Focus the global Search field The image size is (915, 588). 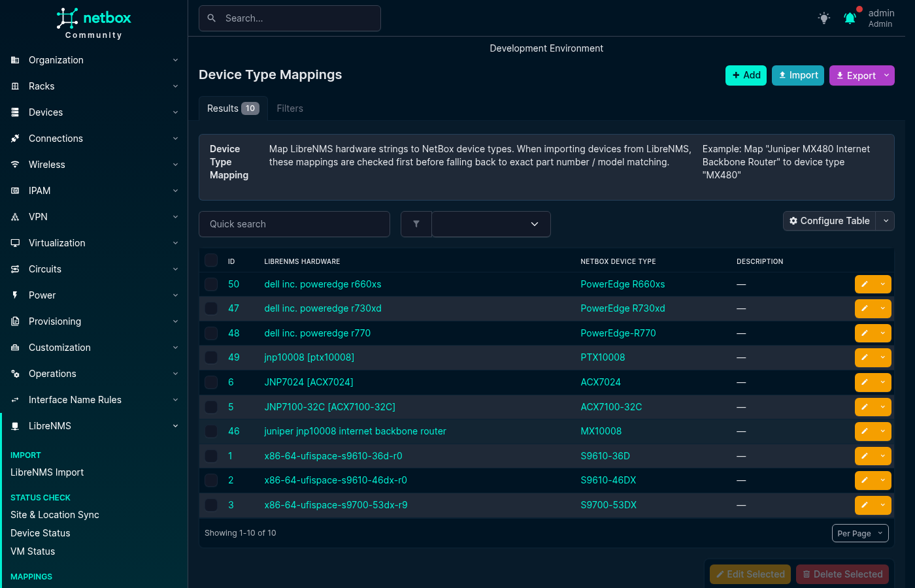pyautogui.click(x=290, y=18)
